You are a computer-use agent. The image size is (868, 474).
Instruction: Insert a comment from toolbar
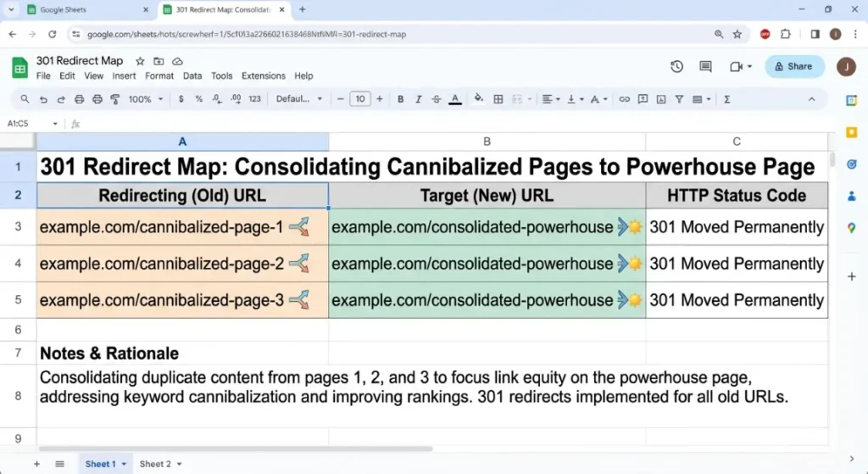643,99
